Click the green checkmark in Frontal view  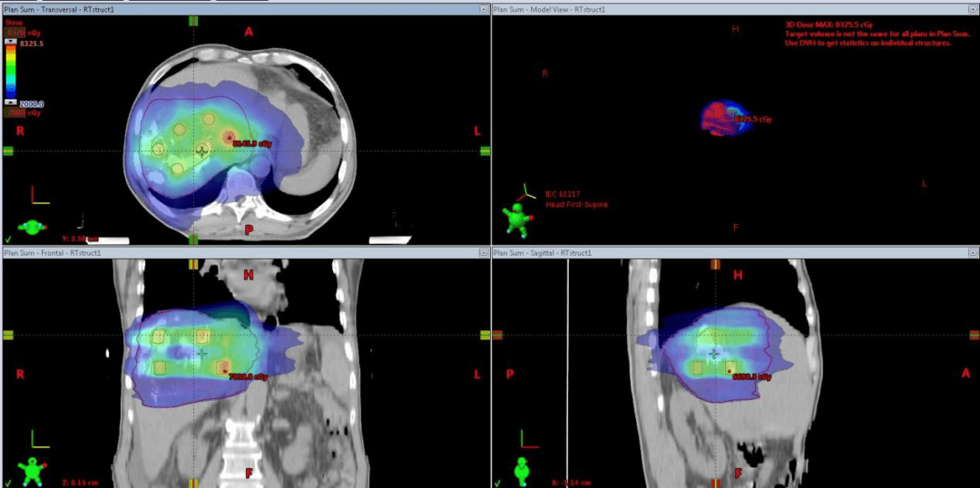(x=7, y=482)
